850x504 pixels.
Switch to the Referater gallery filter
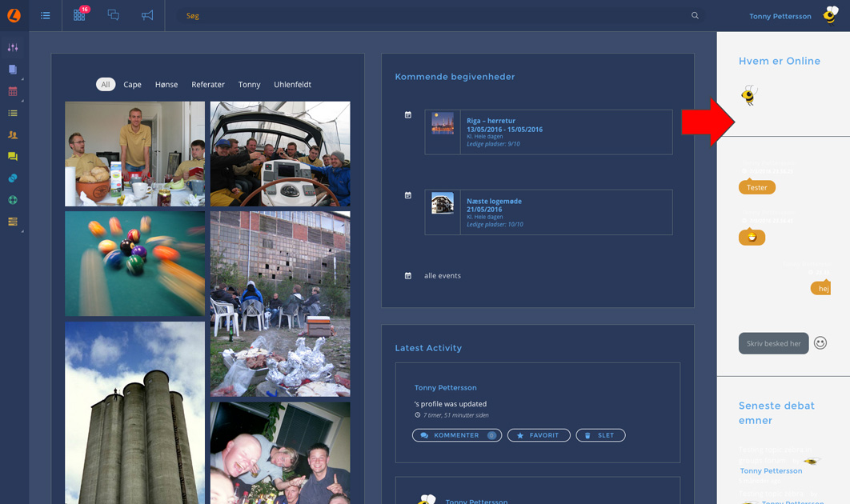[x=208, y=85]
